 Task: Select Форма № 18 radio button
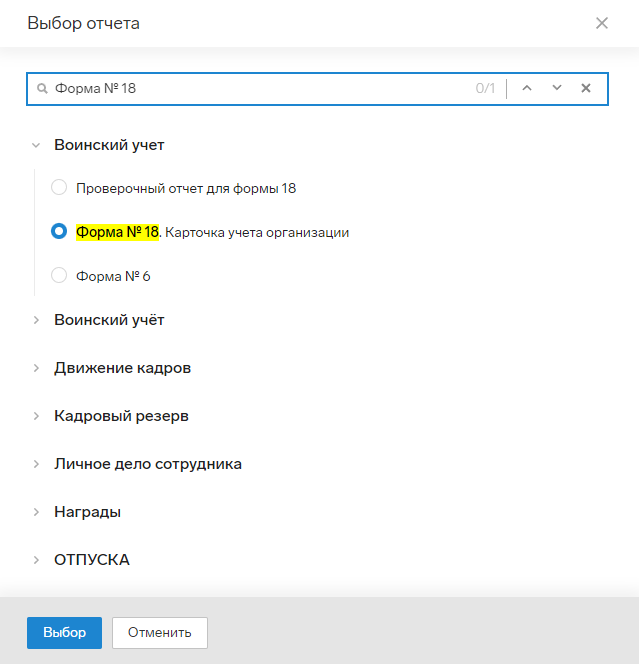click(x=59, y=231)
